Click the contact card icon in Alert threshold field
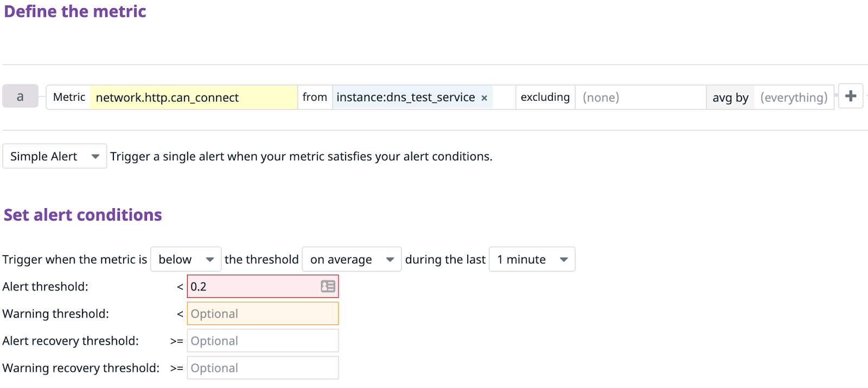Image resolution: width=868 pixels, height=388 pixels. pos(328,286)
